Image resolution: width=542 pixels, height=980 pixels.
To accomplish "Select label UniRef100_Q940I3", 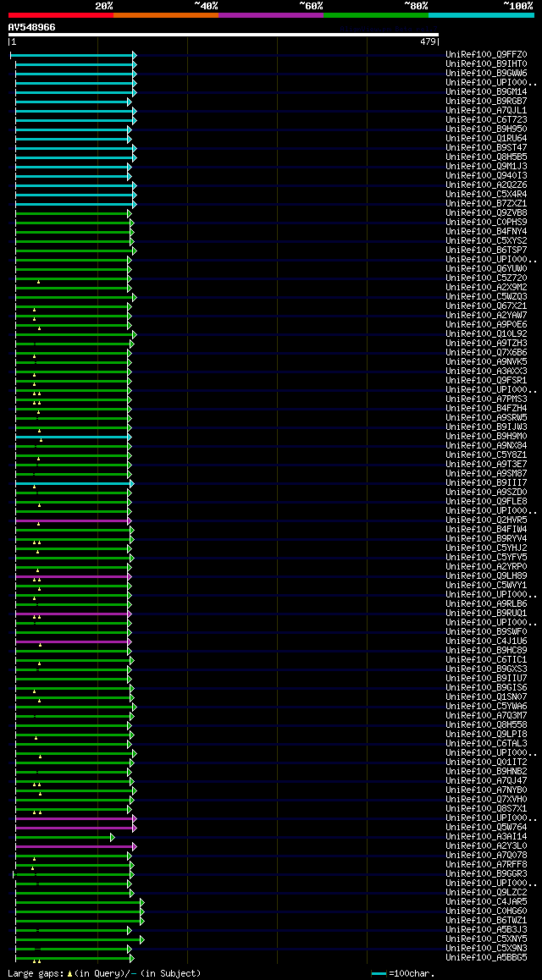I will [x=486, y=176].
